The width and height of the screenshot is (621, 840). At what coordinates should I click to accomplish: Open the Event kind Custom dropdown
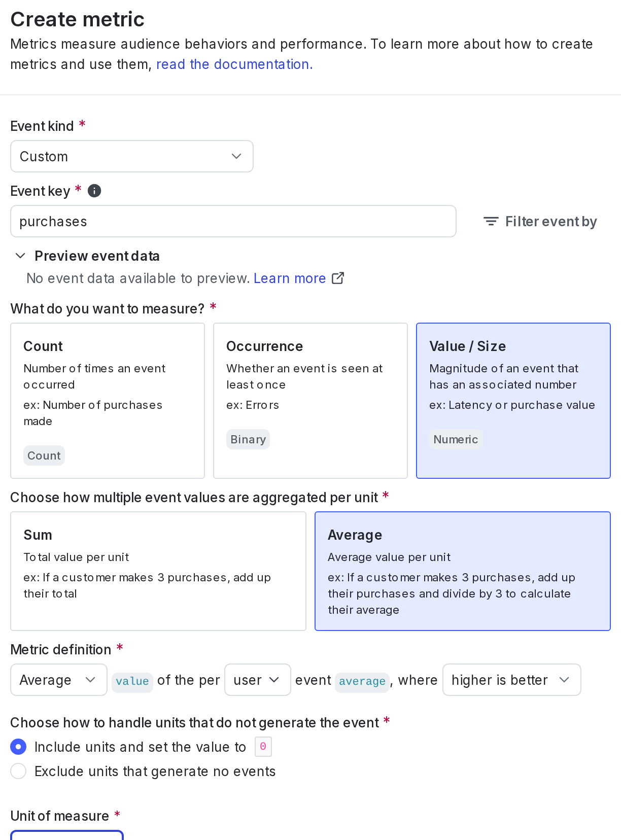pyautogui.click(x=132, y=156)
